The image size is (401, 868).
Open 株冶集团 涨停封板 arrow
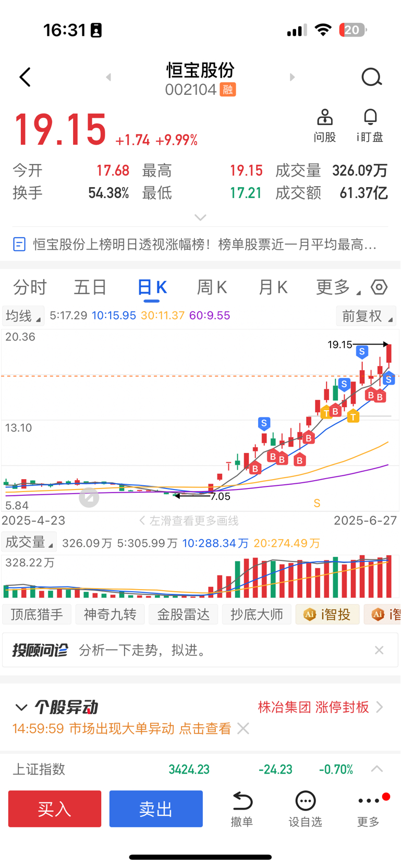point(380,707)
